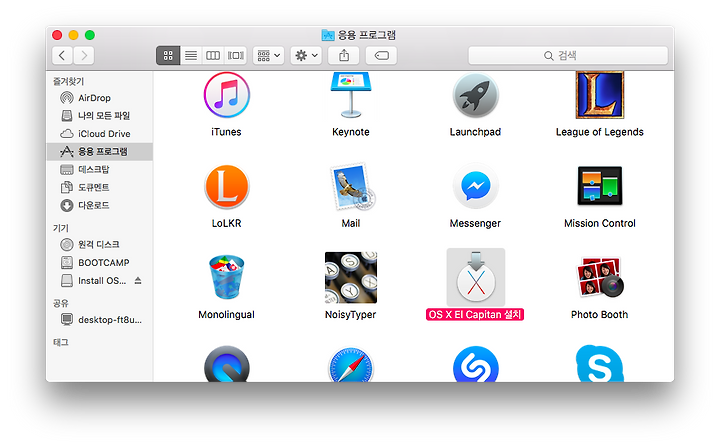Click the 검색 search field
This screenshot has height=447, width=720.
click(x=568, y=56)
